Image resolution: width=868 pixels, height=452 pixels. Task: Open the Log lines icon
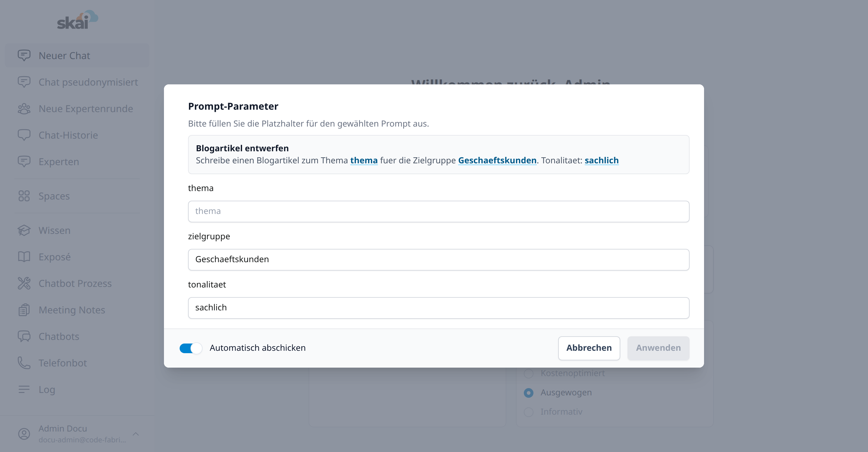tap(24, 389)
